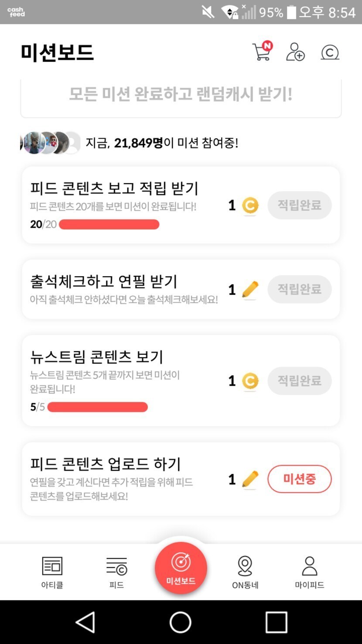Tap the coin icon on 뉴스트림 mission
Screen dimensions: 362x644
point(250,381)
